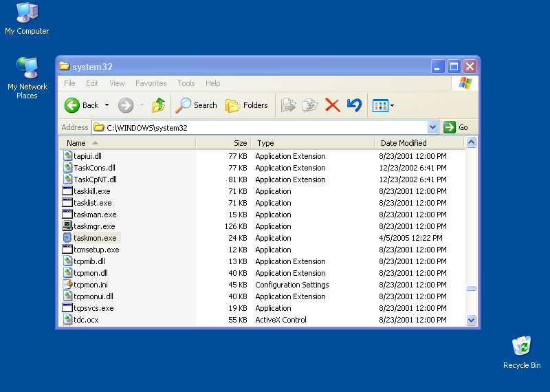
Task: Select the tcpmon.dll file icon
Action: click(x=67, y=272)
